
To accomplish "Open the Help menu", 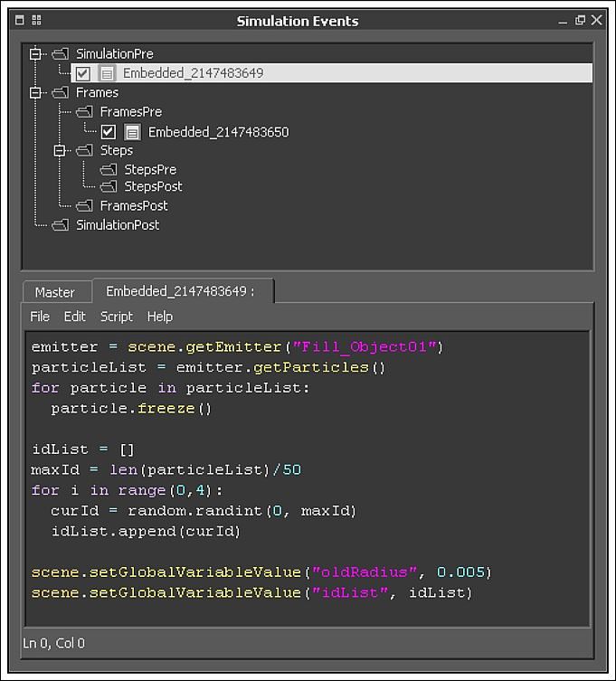I will pyautogui.click(x=160, y=317).
